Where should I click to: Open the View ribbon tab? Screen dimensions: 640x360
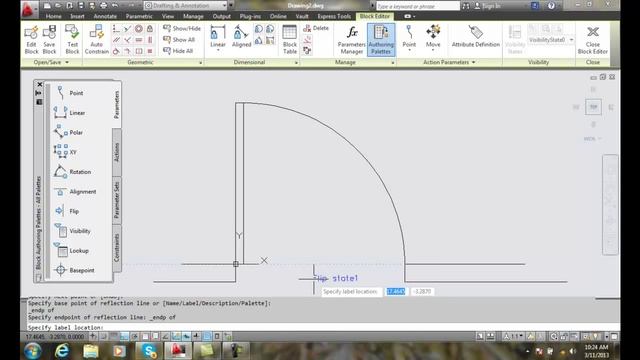coord(168,16)
